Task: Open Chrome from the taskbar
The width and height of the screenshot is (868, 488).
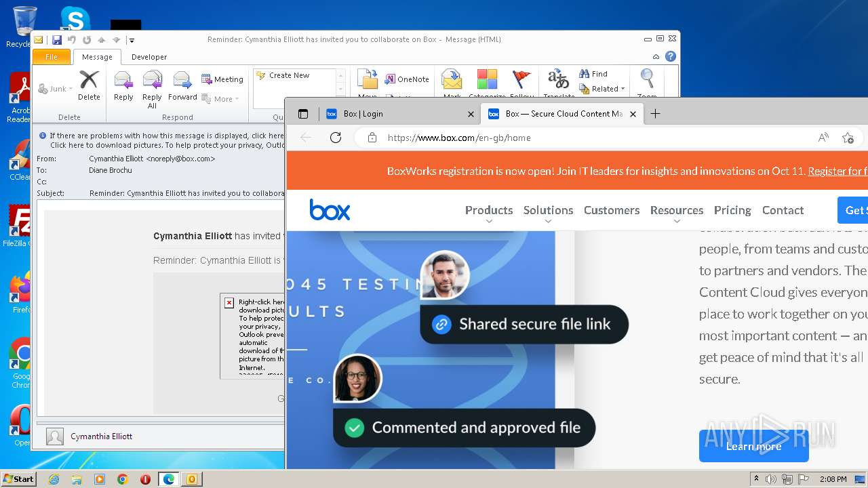Action: click(123, 479)
